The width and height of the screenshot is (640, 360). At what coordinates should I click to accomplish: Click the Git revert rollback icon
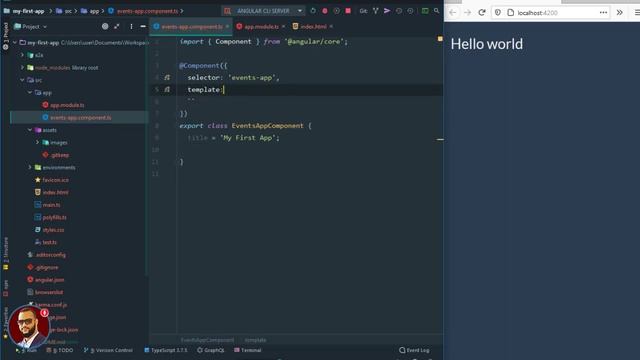[410, 11]
